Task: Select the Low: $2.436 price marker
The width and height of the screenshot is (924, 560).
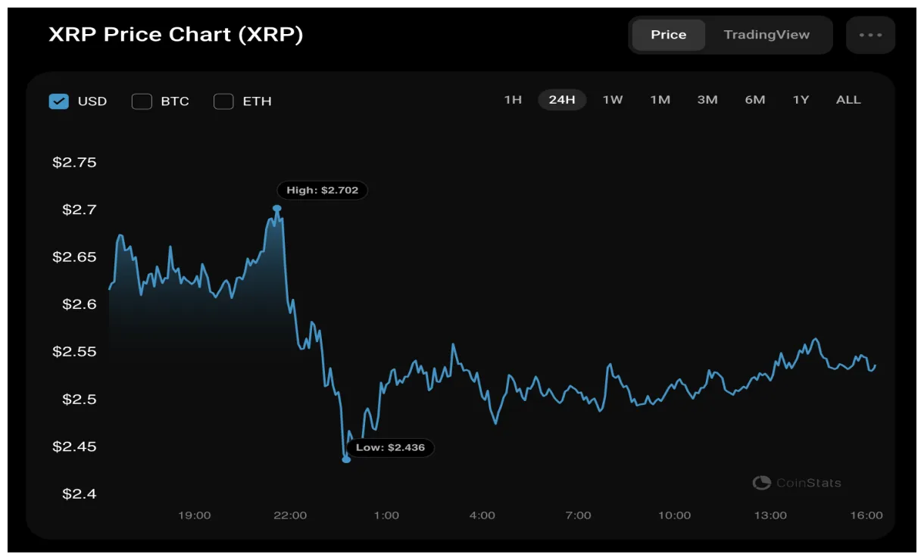Action: [389, 447]
